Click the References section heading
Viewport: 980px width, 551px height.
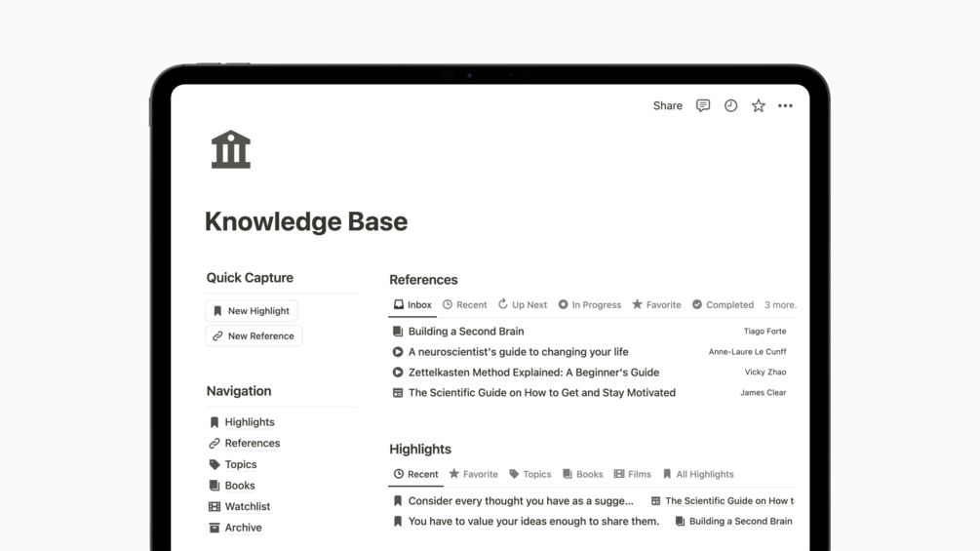[x=423, y=280]
